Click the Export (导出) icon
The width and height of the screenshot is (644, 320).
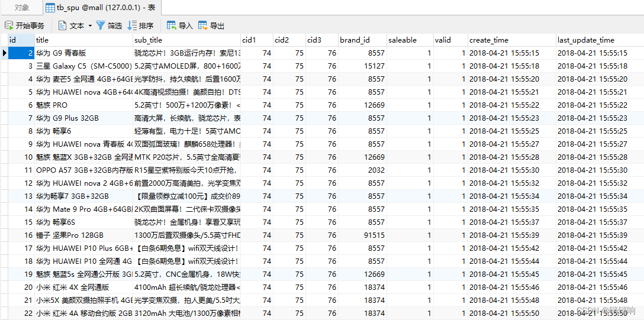203,26
